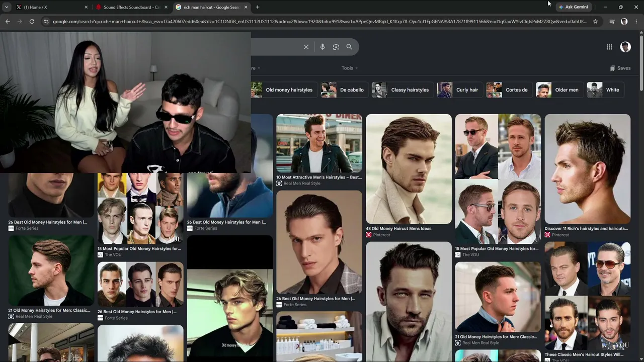Open celebrity collage above 'These Classic Men's Haircut'
Screen dimensions: 644x362
coord(587,296)
